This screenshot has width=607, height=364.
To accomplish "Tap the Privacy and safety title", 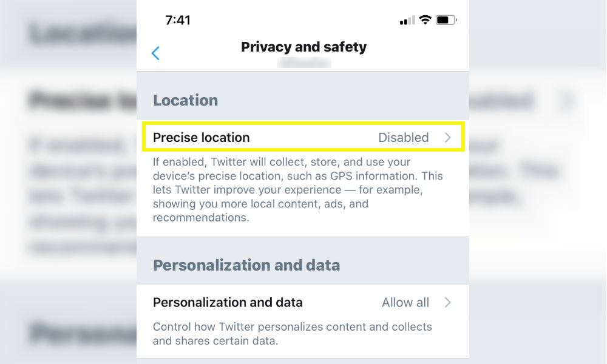I will click(303, 47).
